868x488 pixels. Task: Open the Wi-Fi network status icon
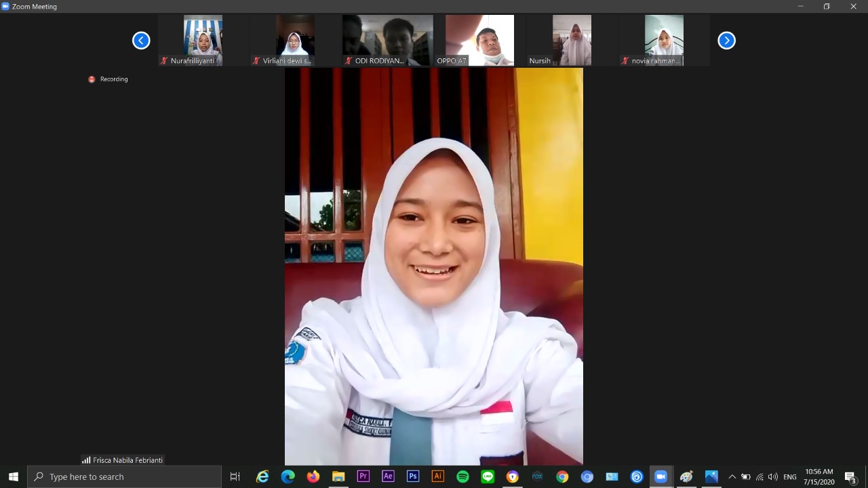pyautogui.click(x=759, y=477)
